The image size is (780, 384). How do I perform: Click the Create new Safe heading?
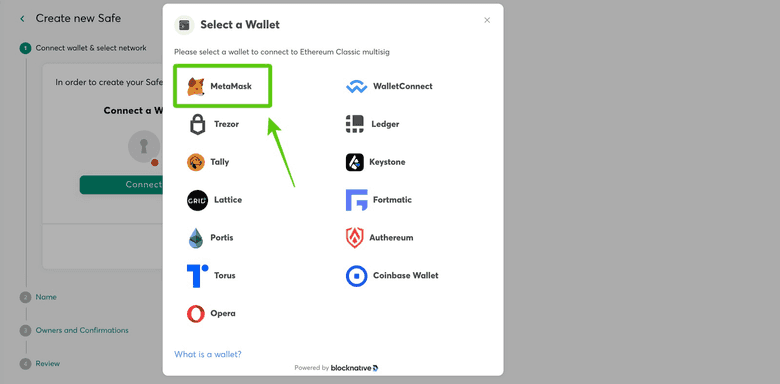78,18
